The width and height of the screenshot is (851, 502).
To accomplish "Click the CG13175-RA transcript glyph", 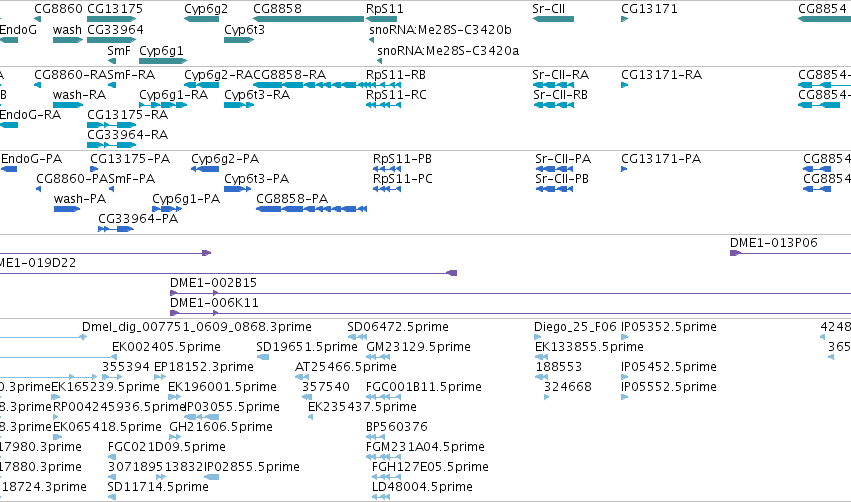I will 112,125.
